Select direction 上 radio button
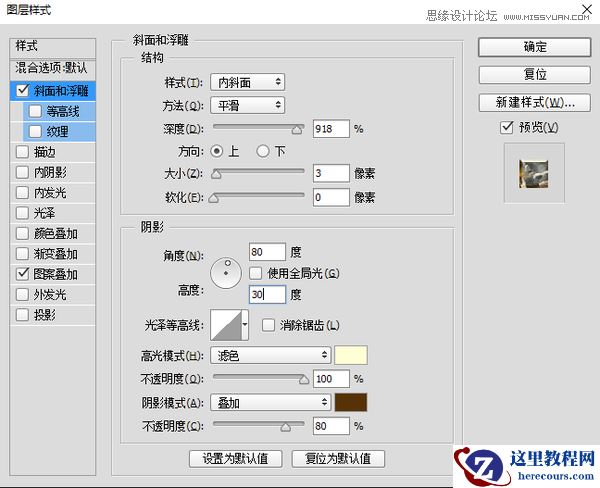This screenshot has width=600, height=488. (217, 151)
